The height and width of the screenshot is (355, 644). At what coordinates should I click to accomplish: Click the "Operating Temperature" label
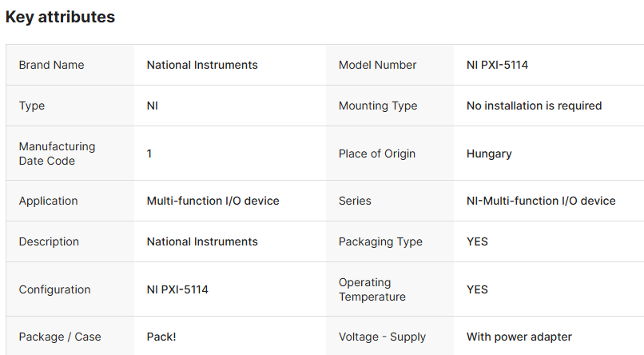click(x=372, y=289)
